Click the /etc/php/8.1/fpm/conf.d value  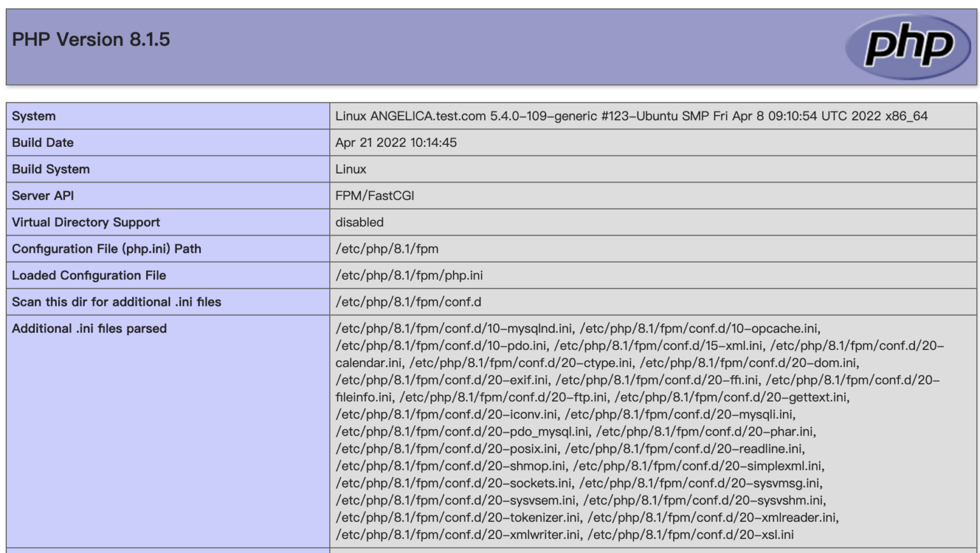(x=408, y=302)
